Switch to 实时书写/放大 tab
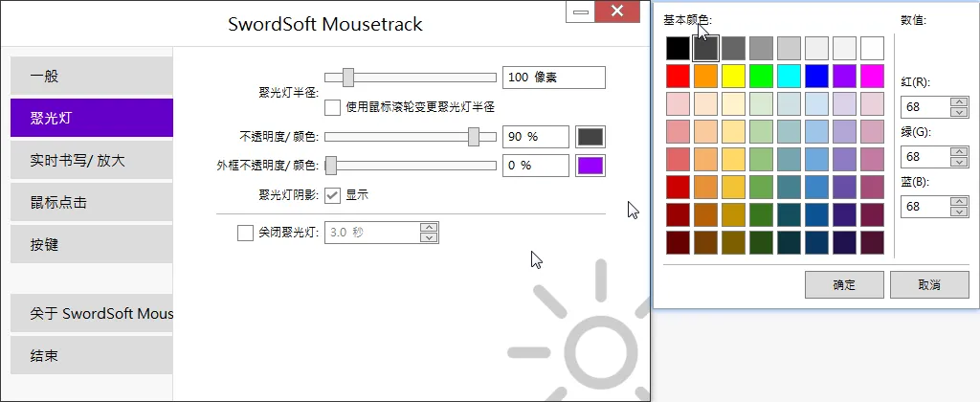The width and height of the screenshot is (980, 402). point(91,160)
